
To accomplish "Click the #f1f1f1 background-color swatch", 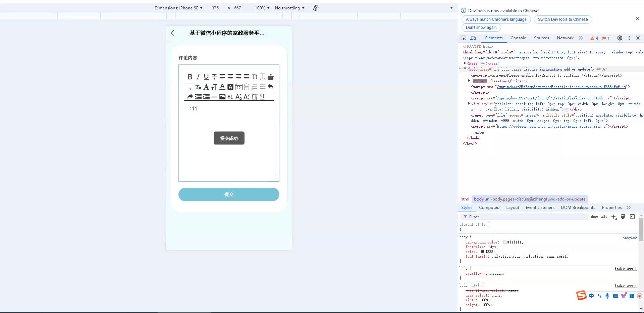I will [x=505, y=242].
